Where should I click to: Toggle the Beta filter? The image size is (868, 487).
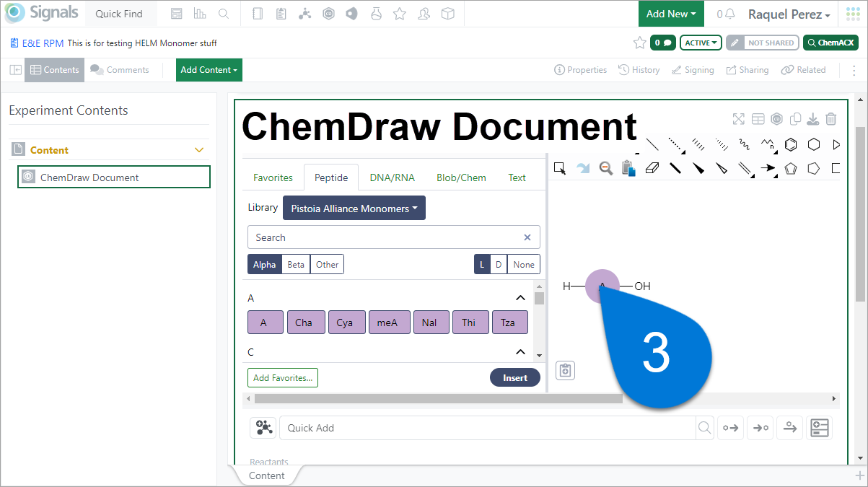(296, 264)
